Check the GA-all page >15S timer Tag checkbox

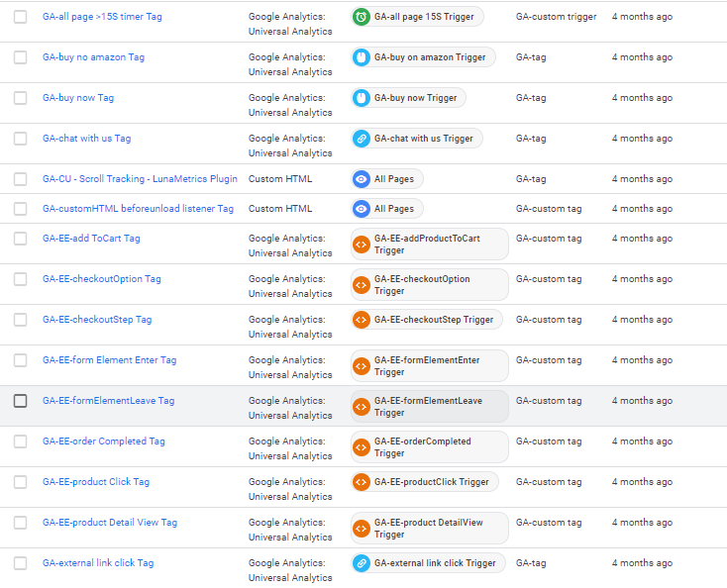21,17
